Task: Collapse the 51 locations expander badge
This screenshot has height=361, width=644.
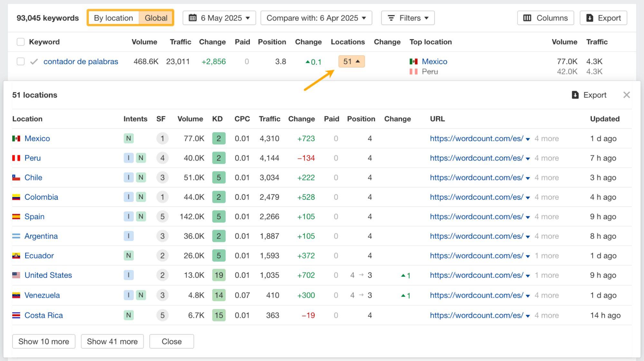Action: pyautogui.click(x=351, y=61)
